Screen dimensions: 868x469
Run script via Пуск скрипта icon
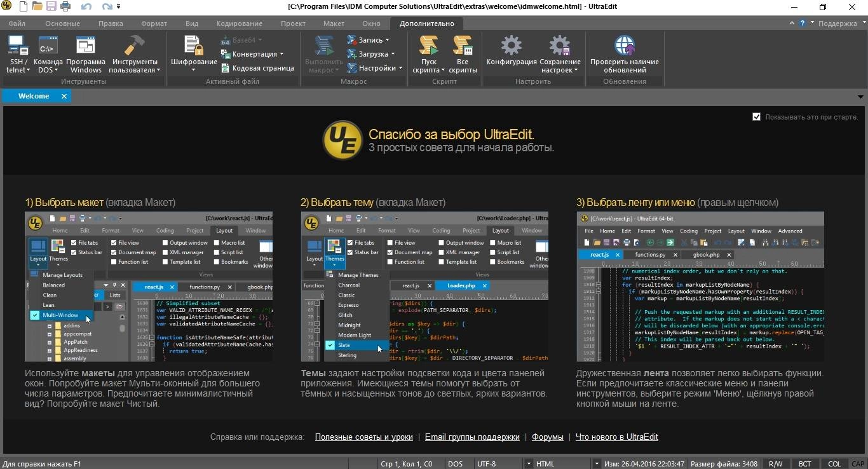(x=429, y=46)
